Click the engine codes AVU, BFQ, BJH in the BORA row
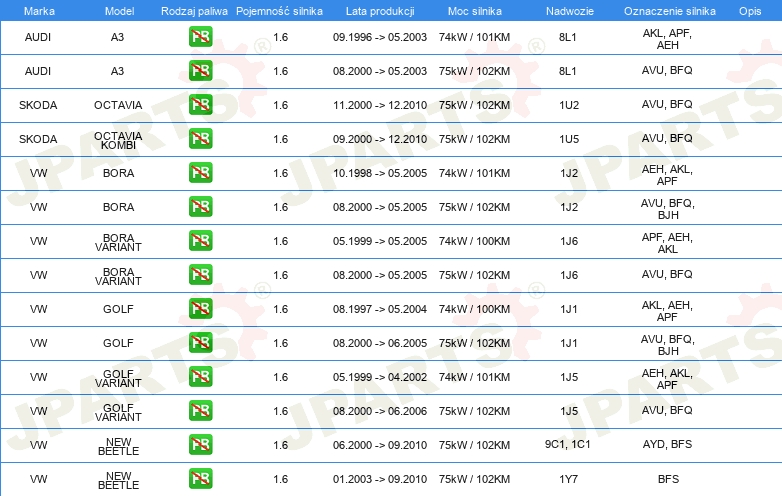Image resolution: width=782 pixels, height=496 pixels. tap(668, 209)
